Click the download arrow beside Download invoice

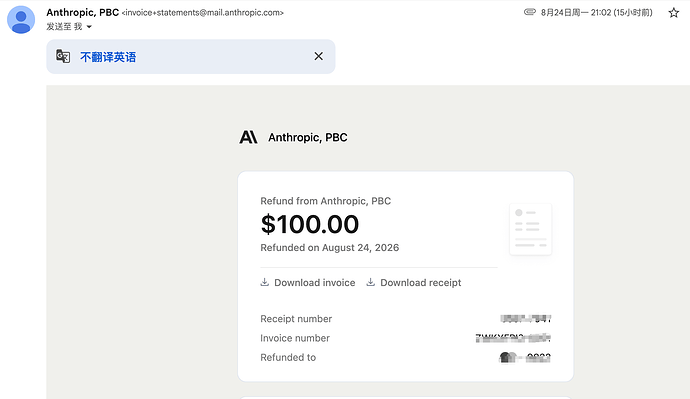point(264,282)
